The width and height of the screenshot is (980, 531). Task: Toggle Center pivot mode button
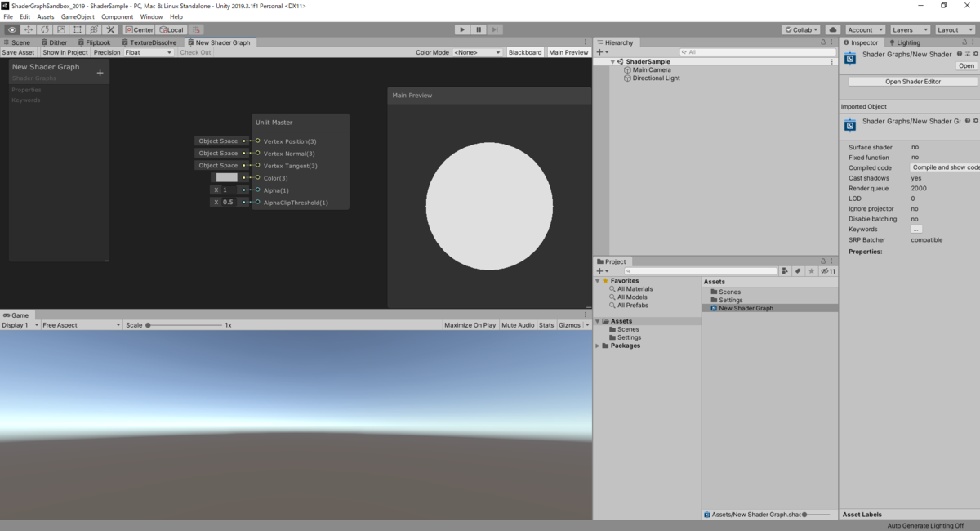140,29
